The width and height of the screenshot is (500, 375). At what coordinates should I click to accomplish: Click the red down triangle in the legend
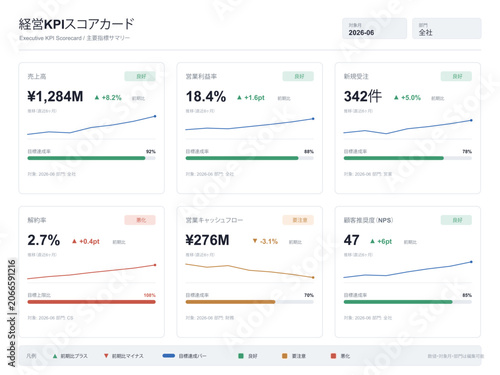[106, 356]
